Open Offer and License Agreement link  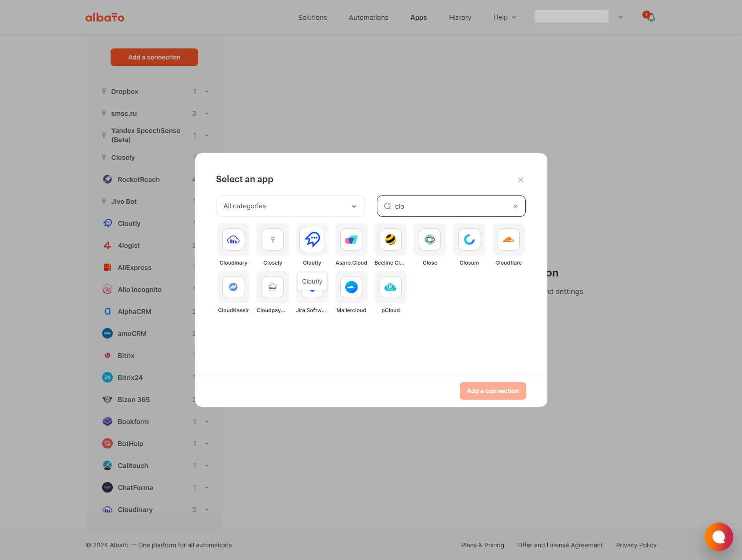(560, 545)
